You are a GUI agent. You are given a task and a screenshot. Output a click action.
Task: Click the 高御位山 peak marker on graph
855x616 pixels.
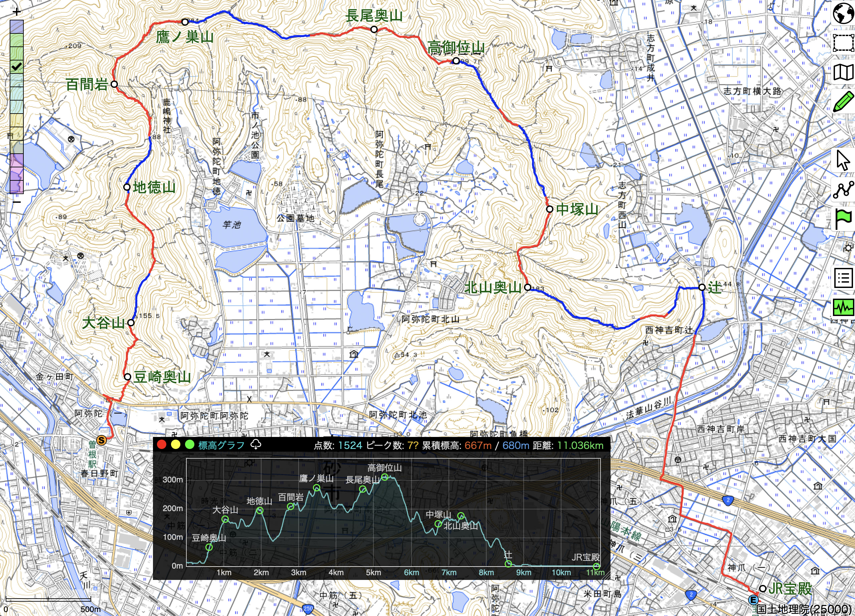384,477
